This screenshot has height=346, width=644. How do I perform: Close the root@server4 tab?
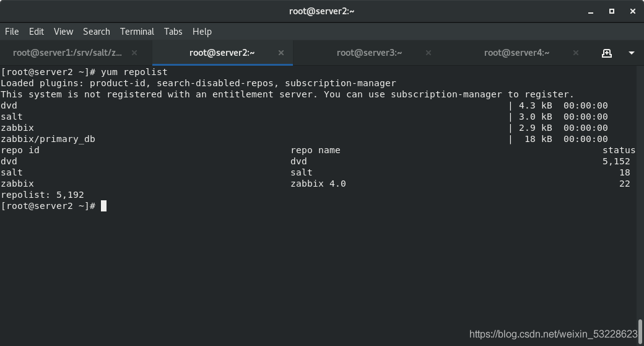pos(576,53)
